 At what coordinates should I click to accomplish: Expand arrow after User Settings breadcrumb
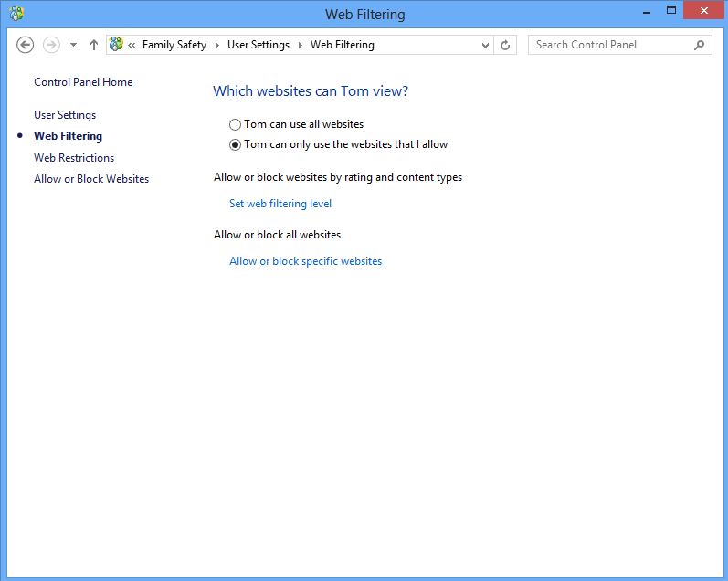click(x=301, y=45)
